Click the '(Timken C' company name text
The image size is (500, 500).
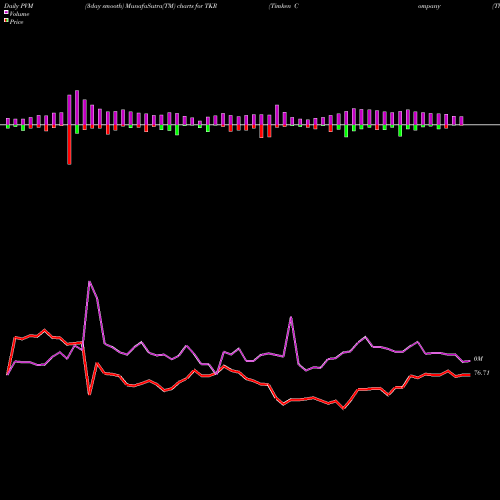coord(284,6)
